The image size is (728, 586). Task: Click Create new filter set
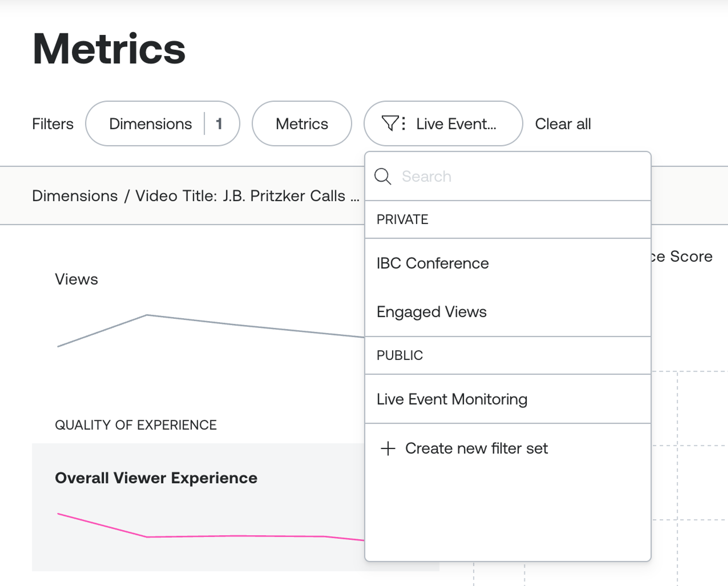pos(476,448)
